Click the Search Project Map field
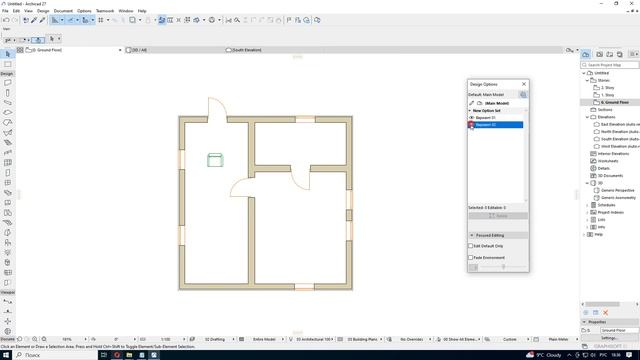 (609, 65)
